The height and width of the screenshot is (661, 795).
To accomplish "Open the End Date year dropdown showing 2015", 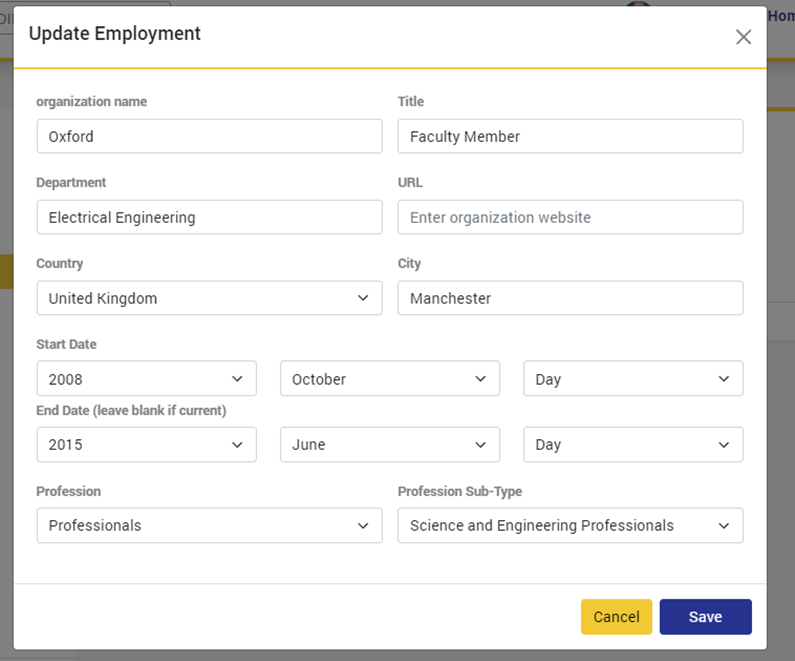I will click(146, 445).
